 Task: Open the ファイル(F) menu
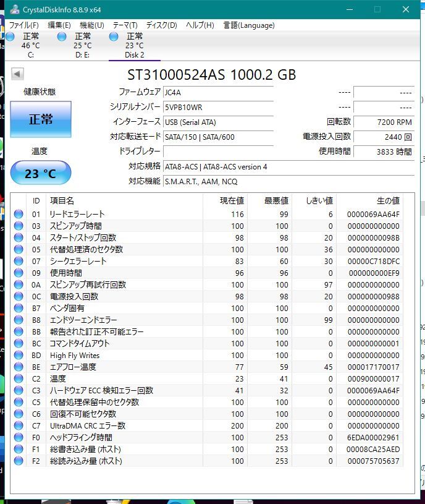pos(23,25)
